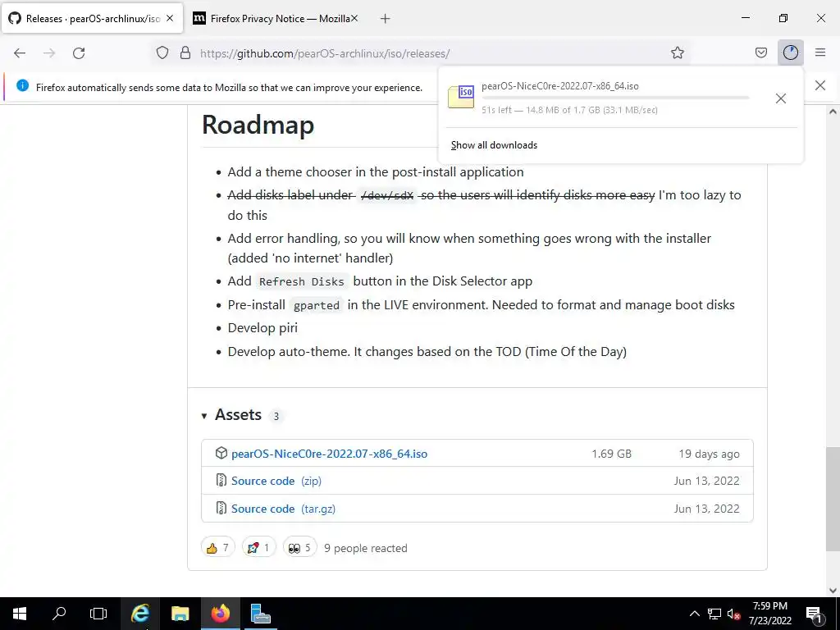Click the page vertical scrollbar thumb
Viewport: 840px width, 630px height.
[832, 499]
